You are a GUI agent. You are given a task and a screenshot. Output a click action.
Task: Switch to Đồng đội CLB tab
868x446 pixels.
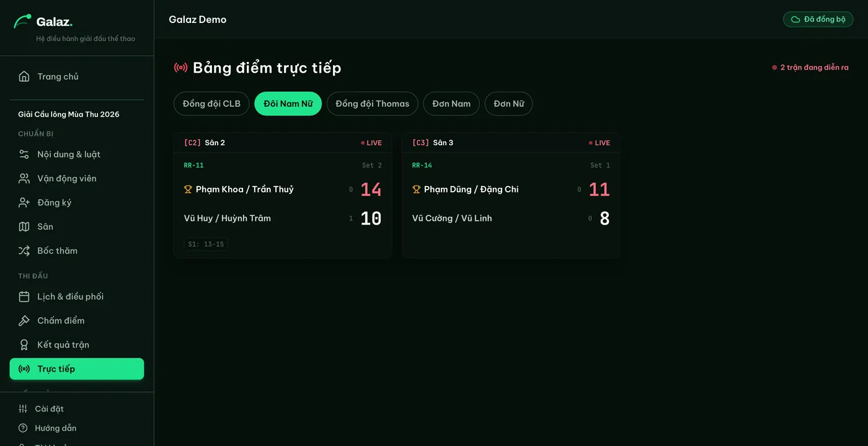(211, 104)
